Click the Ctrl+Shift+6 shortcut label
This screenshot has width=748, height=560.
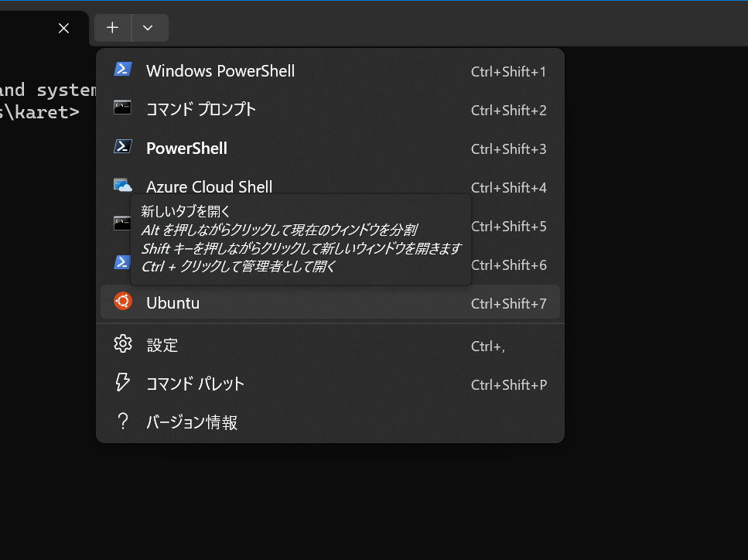(x=508, y=265)
